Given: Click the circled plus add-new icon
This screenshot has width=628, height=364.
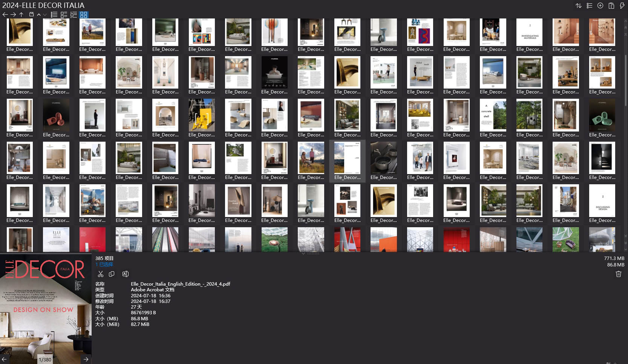Looking at the screenshot, I should point(600,6).
